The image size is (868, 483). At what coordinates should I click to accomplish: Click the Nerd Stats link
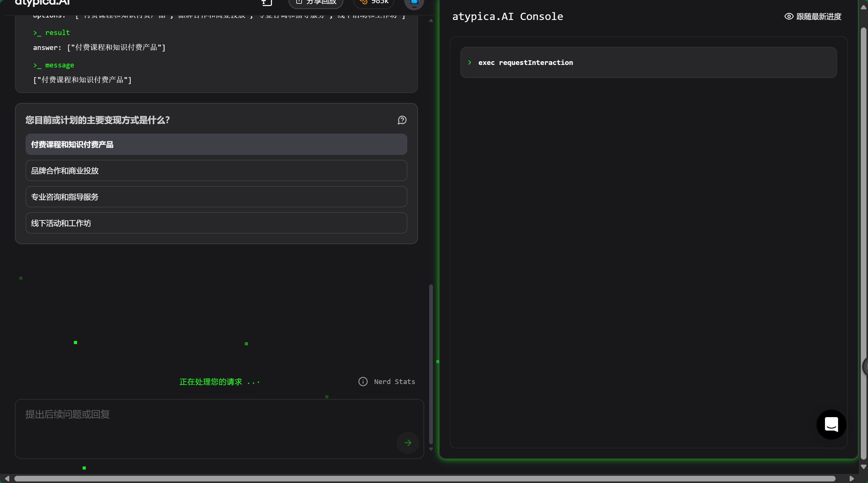click(394, 382)
